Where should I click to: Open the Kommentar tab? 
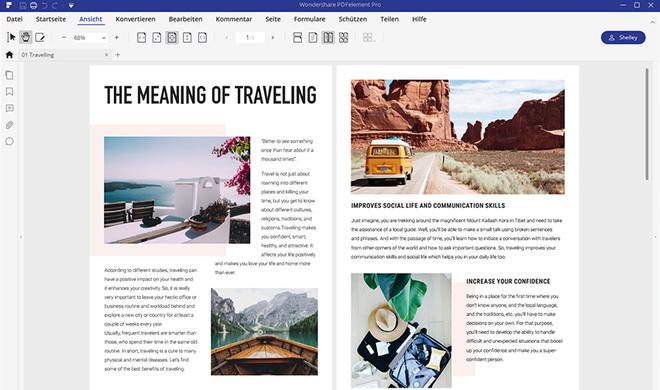(234, 19)
